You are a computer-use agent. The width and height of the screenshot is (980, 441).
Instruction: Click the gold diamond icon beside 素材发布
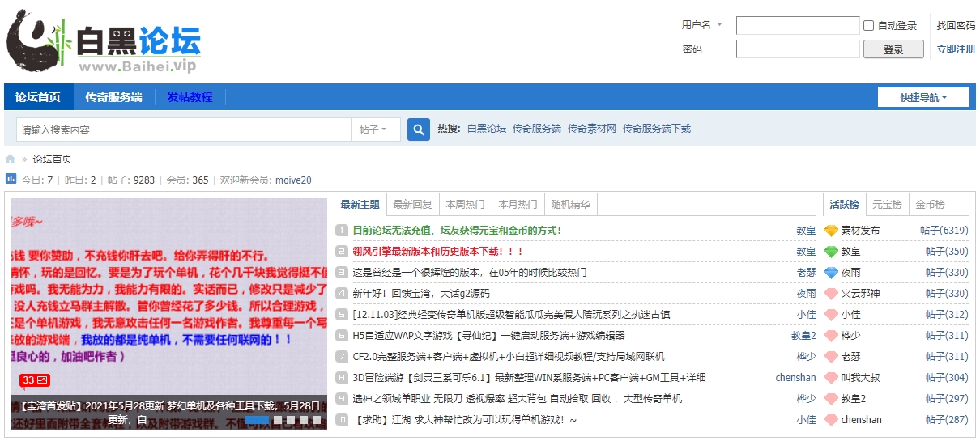point(831,231)
